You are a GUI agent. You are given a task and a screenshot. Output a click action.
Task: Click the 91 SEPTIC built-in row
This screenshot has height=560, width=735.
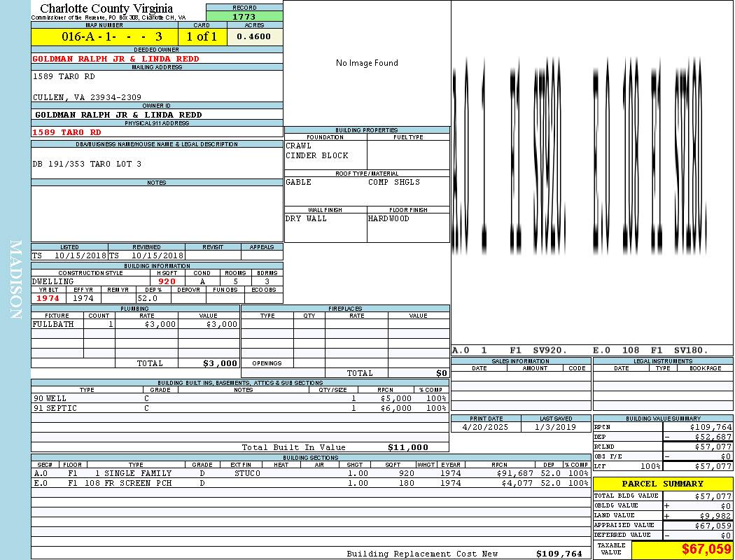(240, 408)
